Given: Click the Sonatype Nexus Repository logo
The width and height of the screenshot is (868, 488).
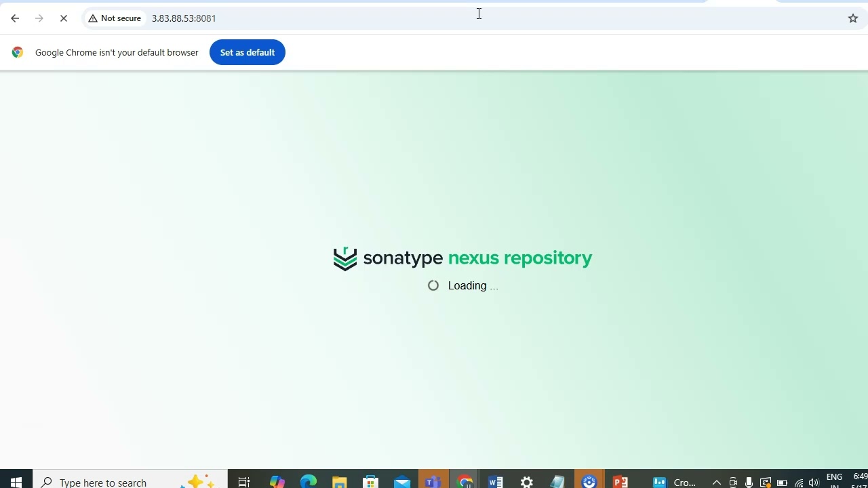Looking at the screenshot, I should click(x=462, y=258).
